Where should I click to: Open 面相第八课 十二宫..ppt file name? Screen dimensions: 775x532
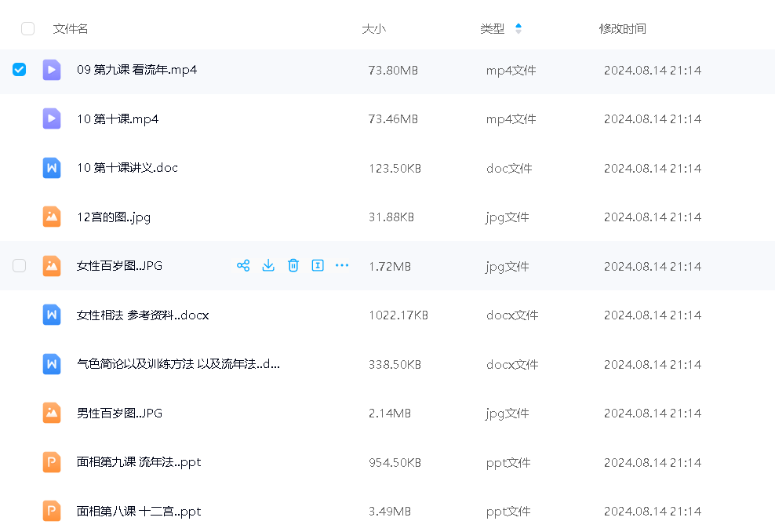139,512
